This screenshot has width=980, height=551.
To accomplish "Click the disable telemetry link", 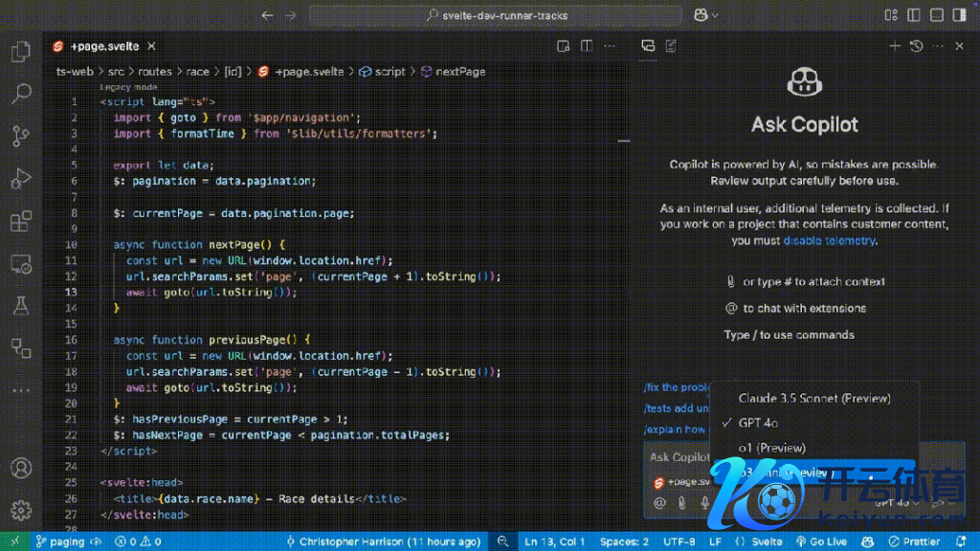I will pos(829,240).
